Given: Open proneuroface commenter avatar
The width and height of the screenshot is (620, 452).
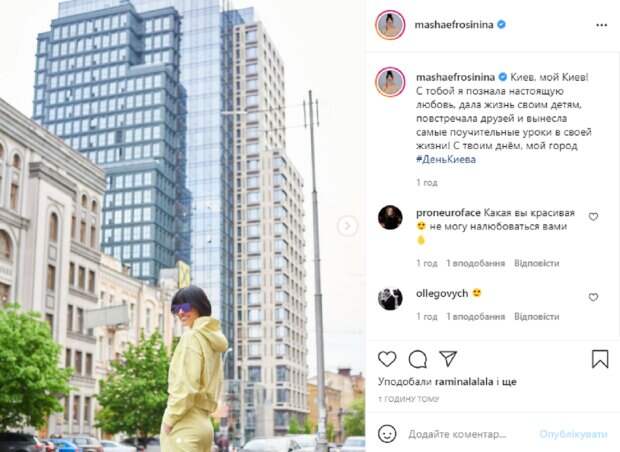Looking at the screenshot, I should pyautogui.click(x=390, y=217).
